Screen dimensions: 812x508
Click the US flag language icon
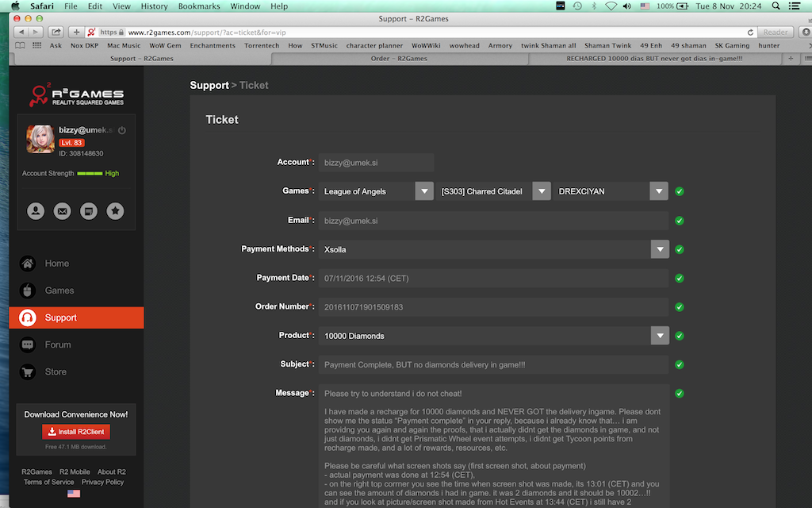pos(74,493)
